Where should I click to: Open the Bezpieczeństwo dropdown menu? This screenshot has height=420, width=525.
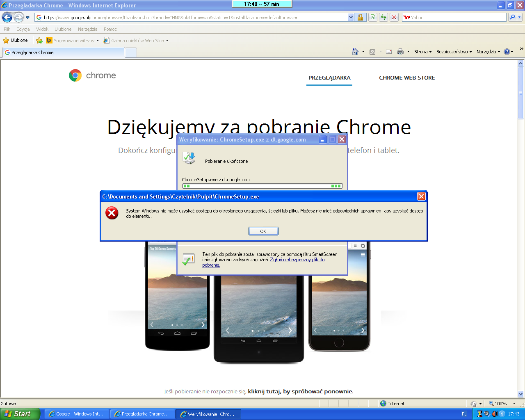click(x=454, y=52)
